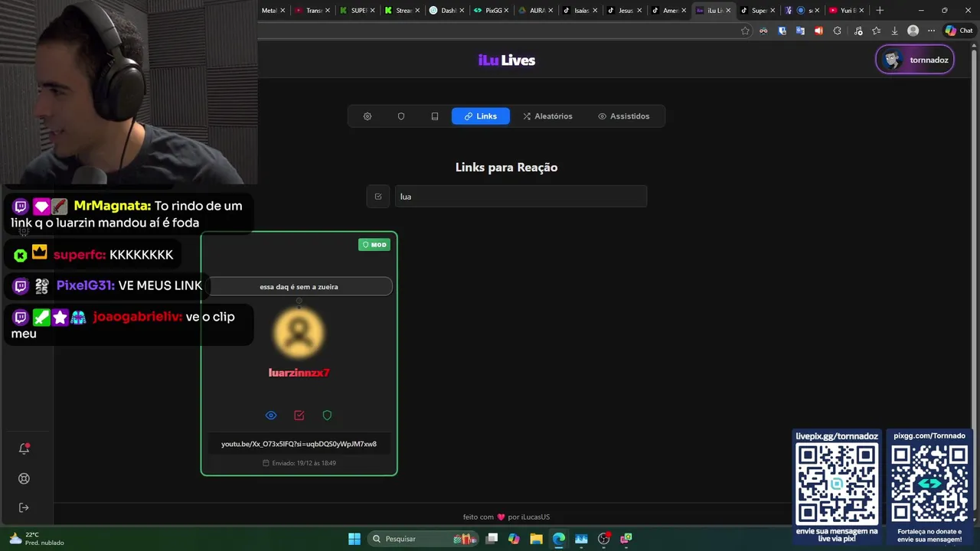Open the youtu.be link on the card

(299, 444)
